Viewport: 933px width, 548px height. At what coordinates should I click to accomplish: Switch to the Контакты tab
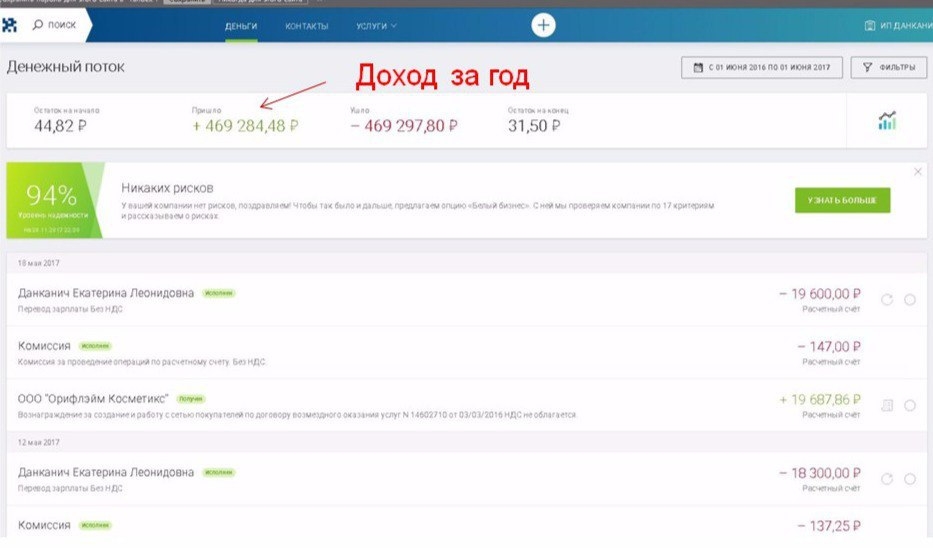306,26
